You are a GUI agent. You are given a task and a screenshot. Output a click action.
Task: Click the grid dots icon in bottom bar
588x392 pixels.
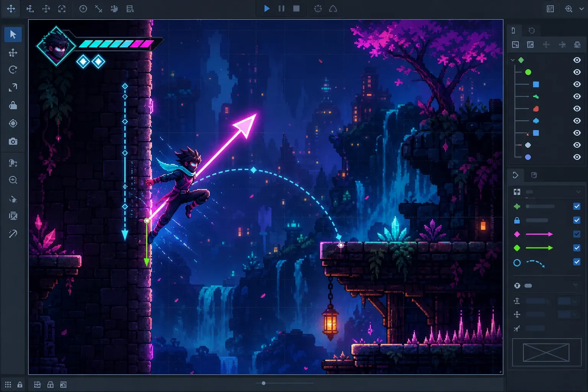point(8,385)
